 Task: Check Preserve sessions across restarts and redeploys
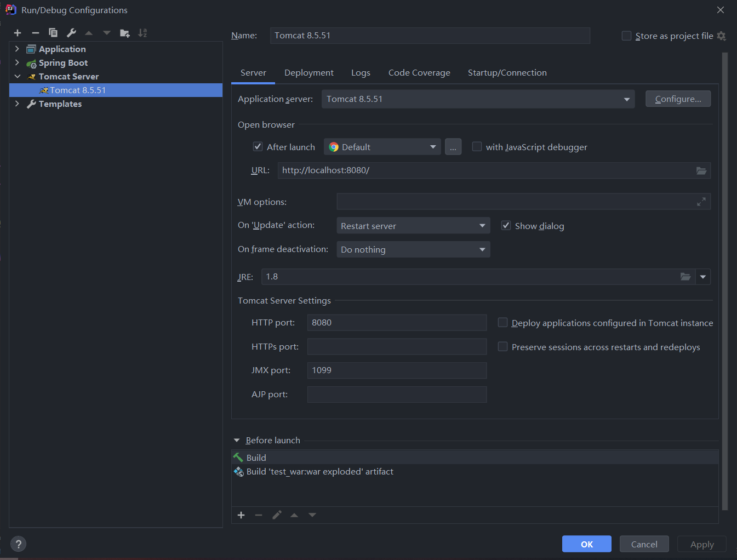(x=502, y=346)
